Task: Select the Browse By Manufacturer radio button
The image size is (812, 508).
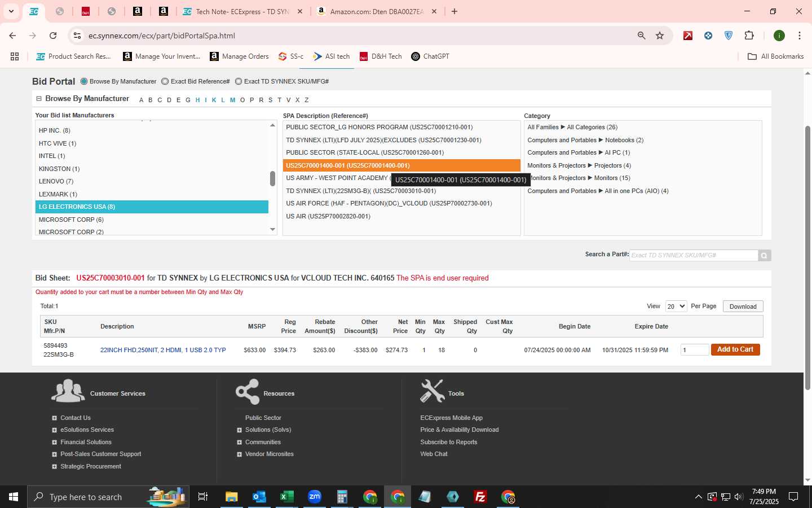Action: click(84, 81)
